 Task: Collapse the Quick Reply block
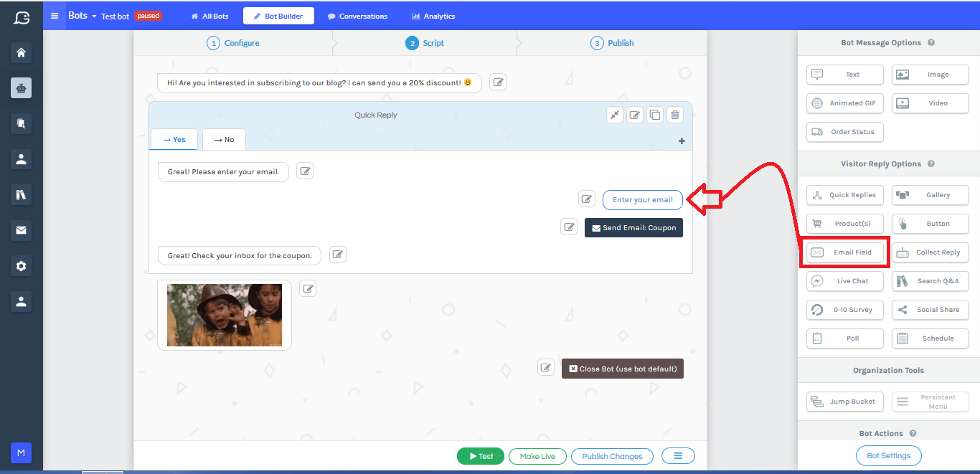point(615,115)
